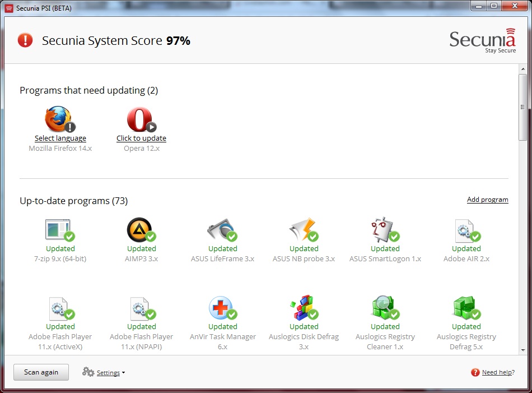Click the 'Up-to-date programs (73)' heading
This screenshot has height=393, width=532.
(x=73, y=201)
